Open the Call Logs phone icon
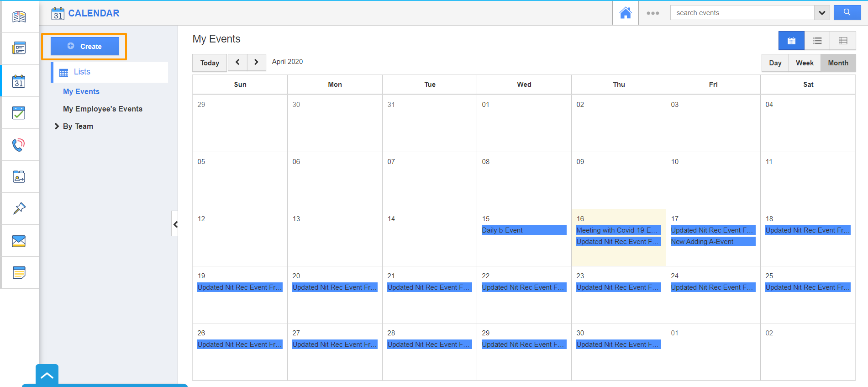Screen dimensions: 868x387 [19, 145]
